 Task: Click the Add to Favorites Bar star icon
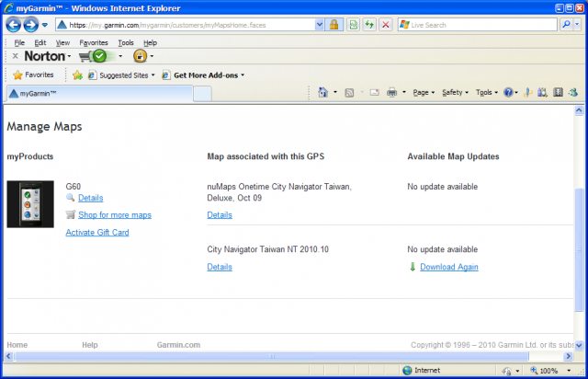pos(77,75)
